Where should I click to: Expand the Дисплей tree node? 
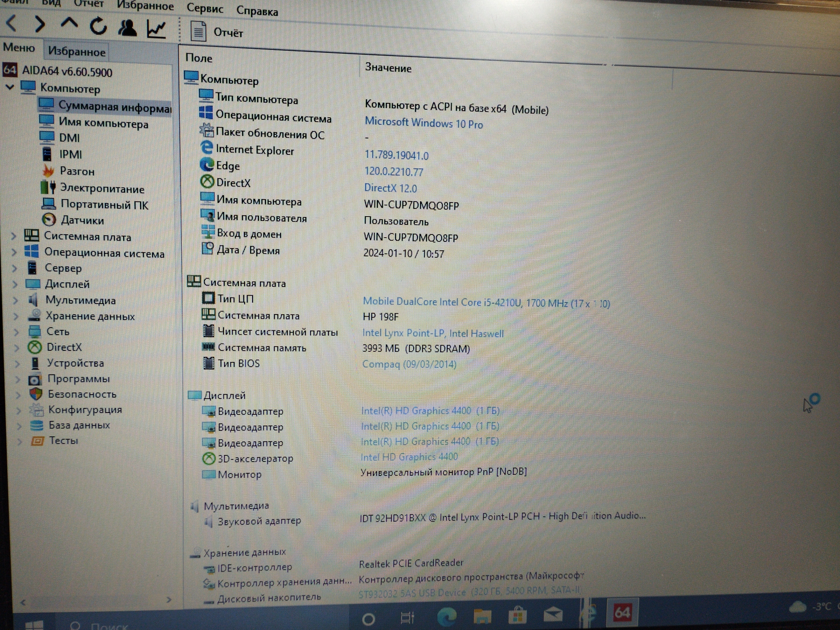click(x=15, y=284)
